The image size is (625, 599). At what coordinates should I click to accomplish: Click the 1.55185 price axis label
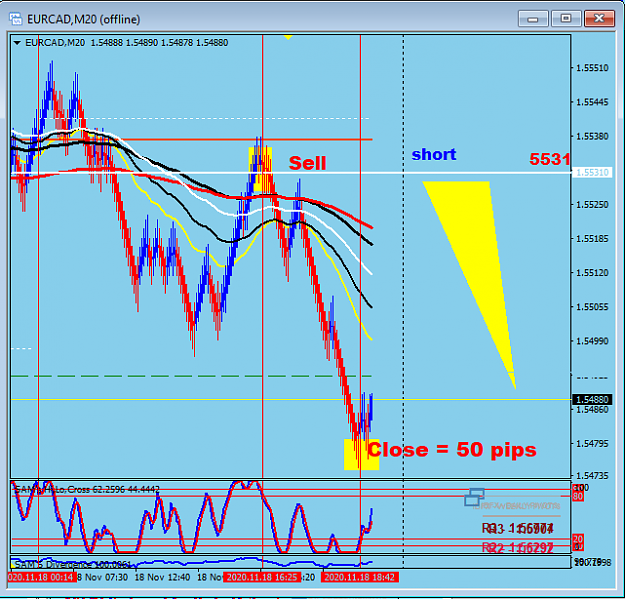click(x=592, y=239)
